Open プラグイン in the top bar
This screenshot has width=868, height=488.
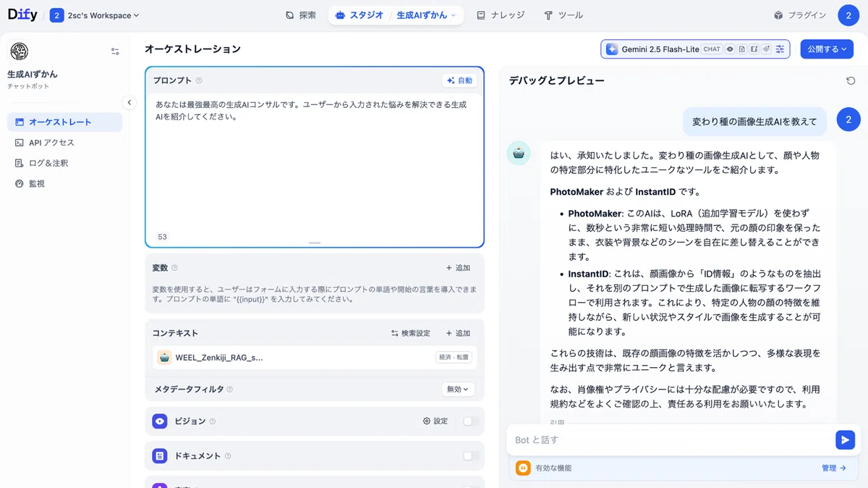[x=800, y=14]
